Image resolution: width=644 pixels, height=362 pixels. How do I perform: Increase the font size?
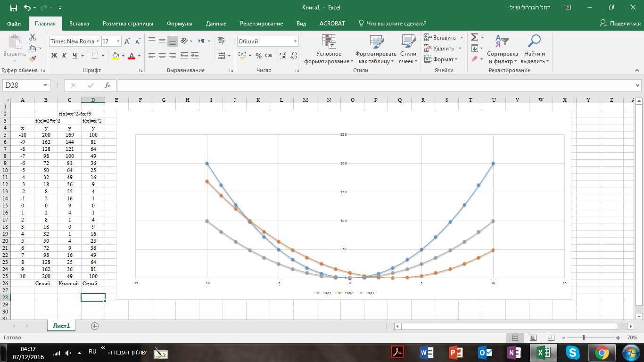[127, 41]
